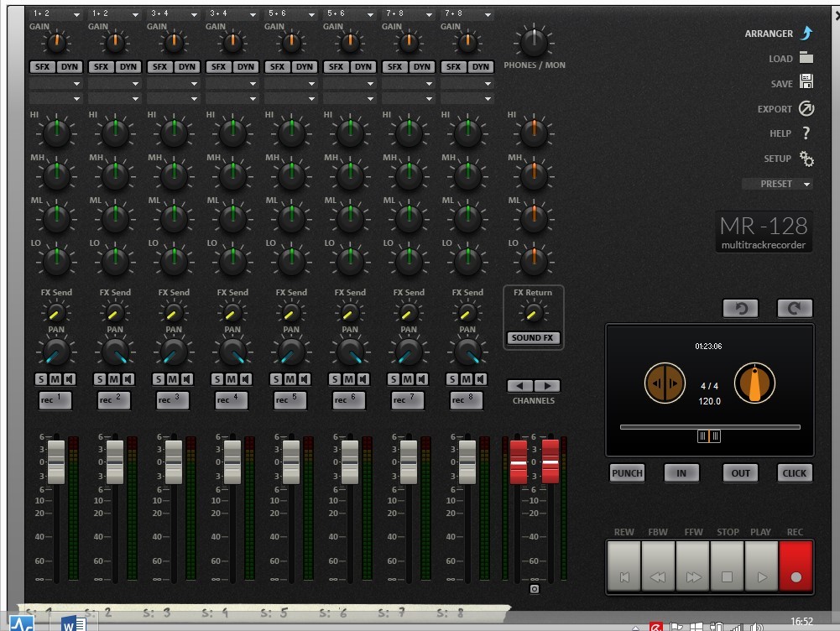Open the first channel 5+6 input dropdown
The height and width of the screenshot is (631, 840).
tap(290, 13)
